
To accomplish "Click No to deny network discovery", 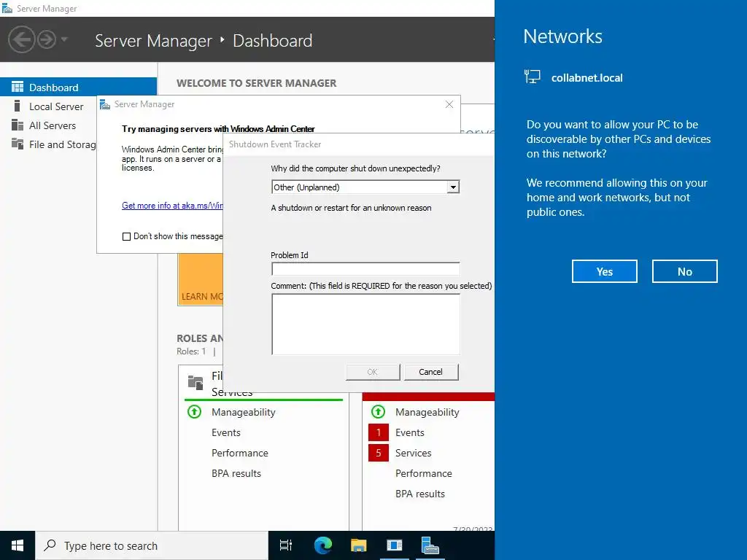I will click(x=684, y=271).
